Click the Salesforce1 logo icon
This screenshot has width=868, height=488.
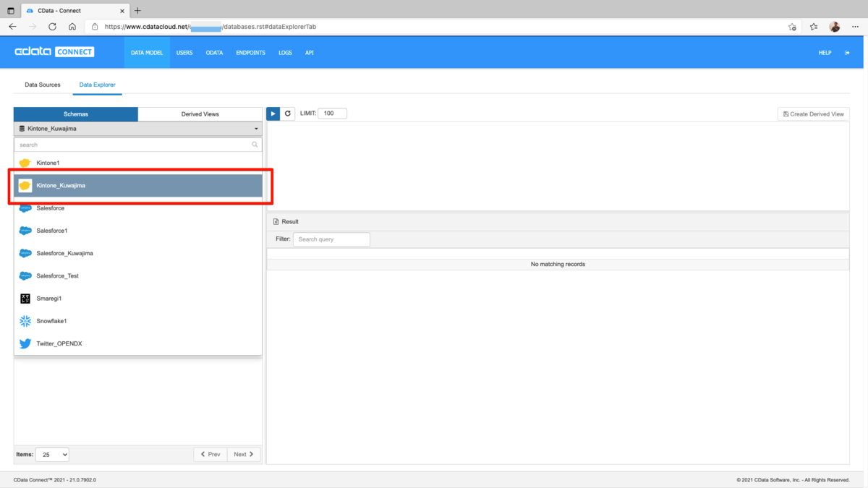pyautogui.click(x=25, y=231)
